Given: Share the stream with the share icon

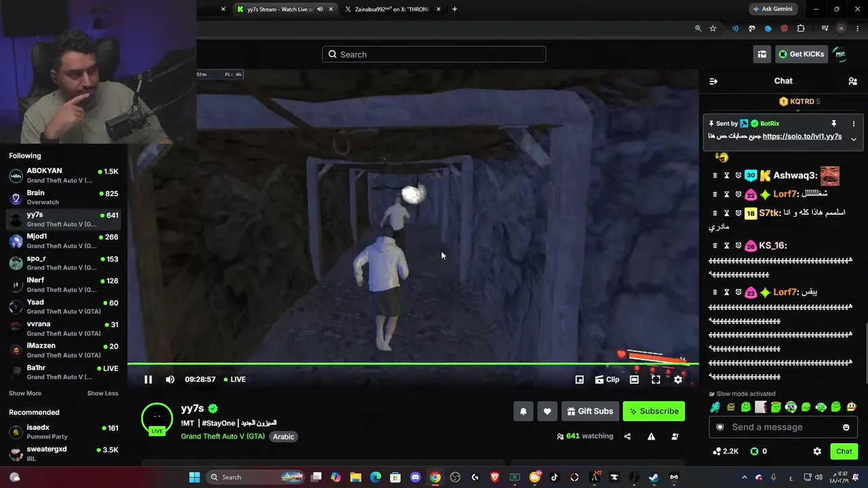Looking at the screenshot, I should (x=627, y=436).
